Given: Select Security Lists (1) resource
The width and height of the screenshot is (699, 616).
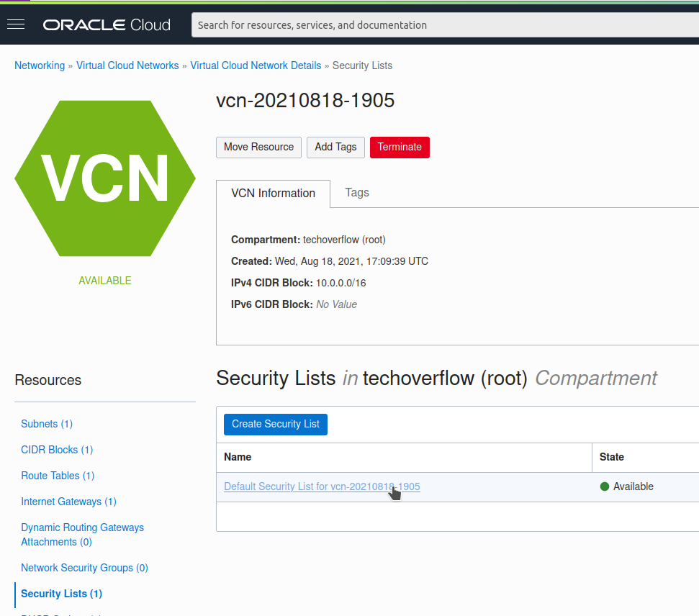Looking at the screenshot, I should pos(61,594).
